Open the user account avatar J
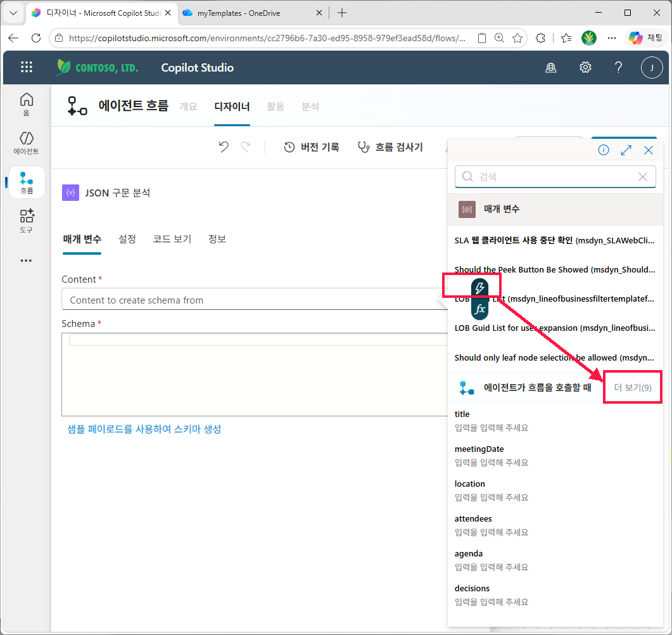This screenshot has height=635, width=672. coord(652,67)
